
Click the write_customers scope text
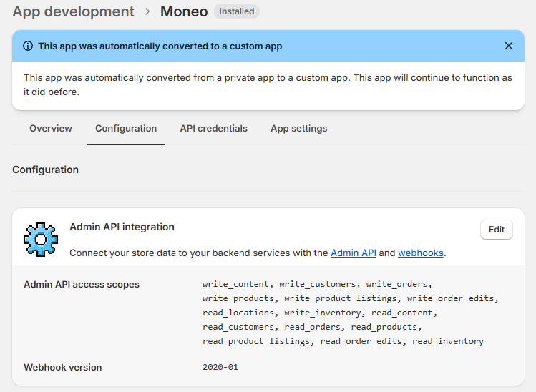(318, 284)
